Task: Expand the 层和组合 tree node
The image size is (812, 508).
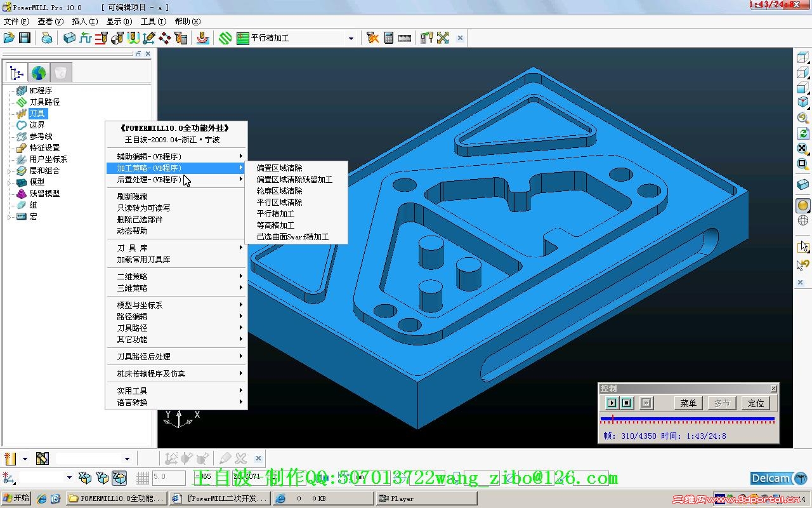Action: coord(9,171)
